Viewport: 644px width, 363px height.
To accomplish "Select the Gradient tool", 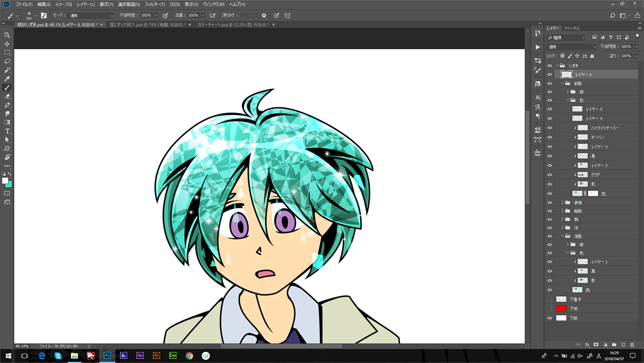I will (7, 122).
